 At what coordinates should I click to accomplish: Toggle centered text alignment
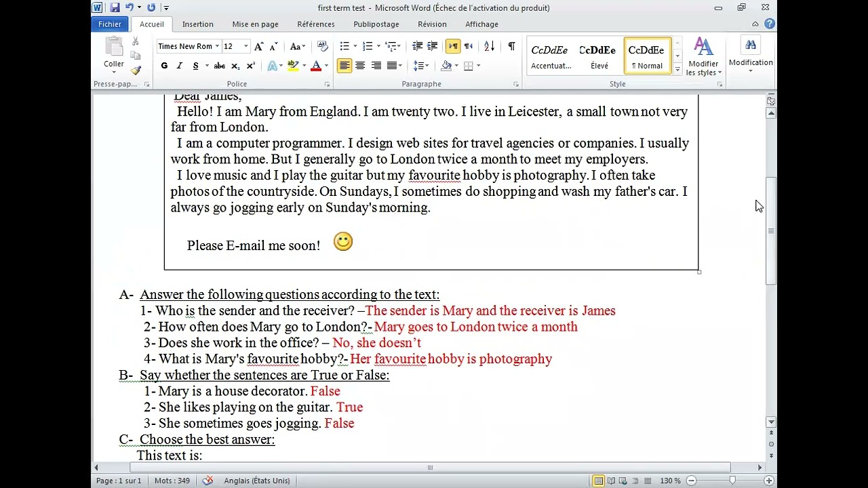pos(360,66)
